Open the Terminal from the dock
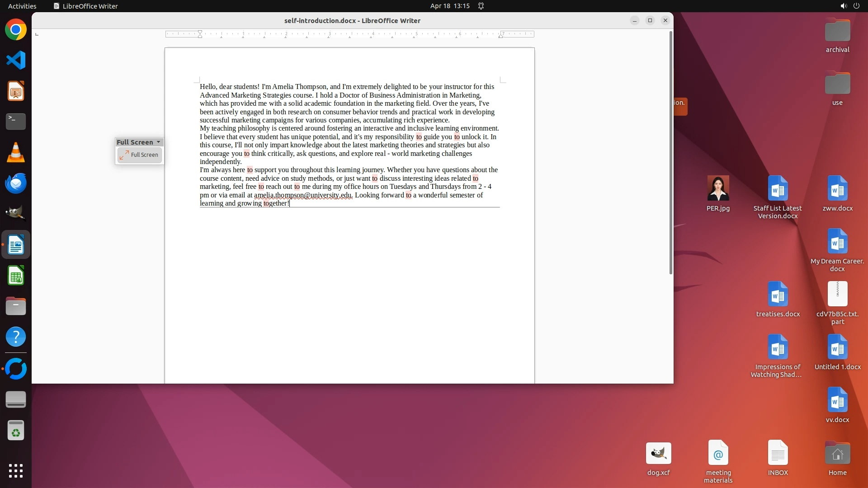The width and height of the screenshot is (868, 488). point(16,122)
